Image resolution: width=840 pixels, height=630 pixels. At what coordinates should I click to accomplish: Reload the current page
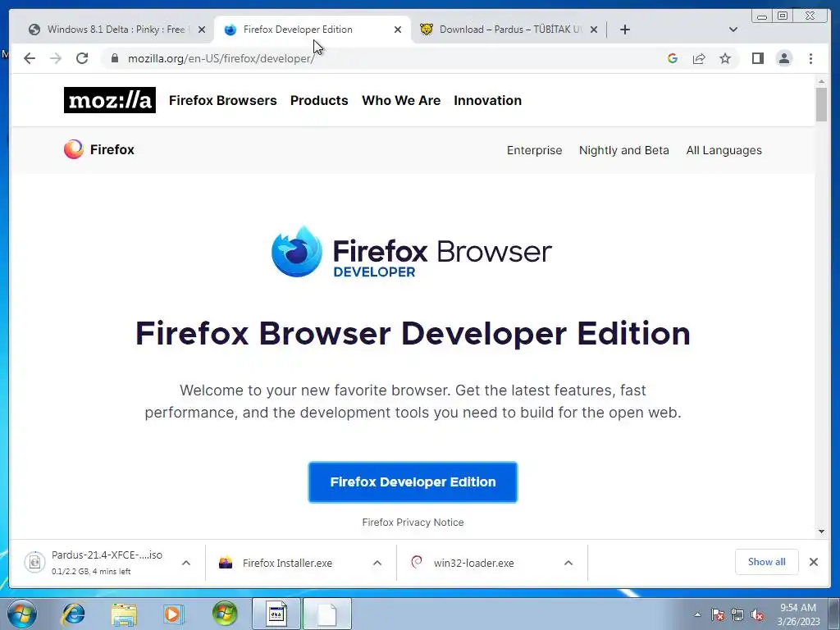[x=82, y=58]
